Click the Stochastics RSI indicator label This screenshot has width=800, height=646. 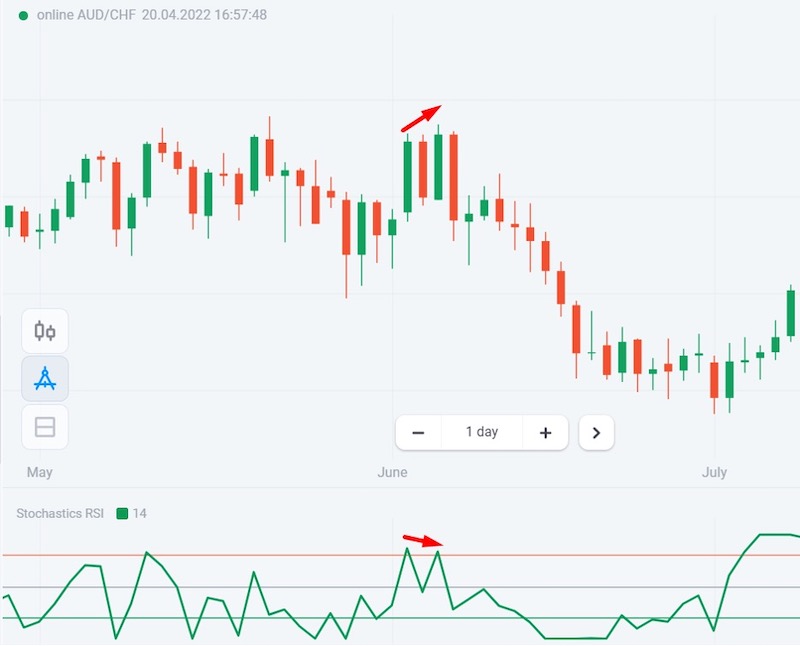point(60,513)
